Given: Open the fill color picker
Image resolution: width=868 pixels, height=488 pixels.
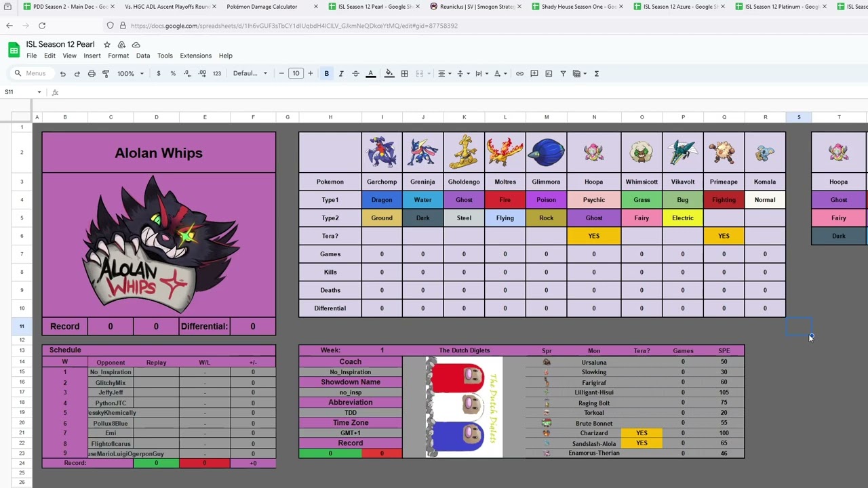Looking at the screenshot, I should click(389, 73).
